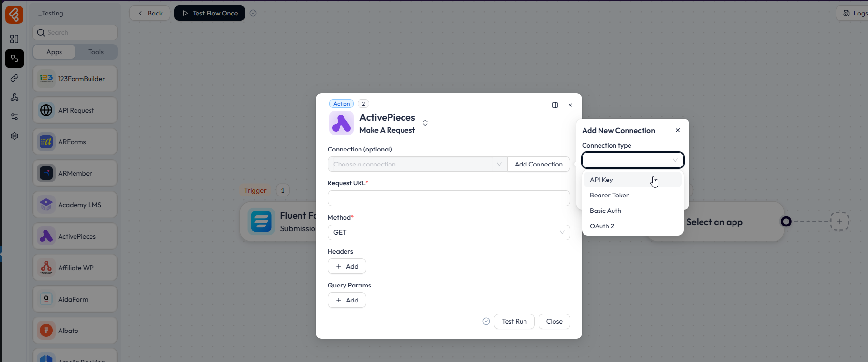Open the sliders icon in left sidebar
868x362 pixels.
coord(15,117)
